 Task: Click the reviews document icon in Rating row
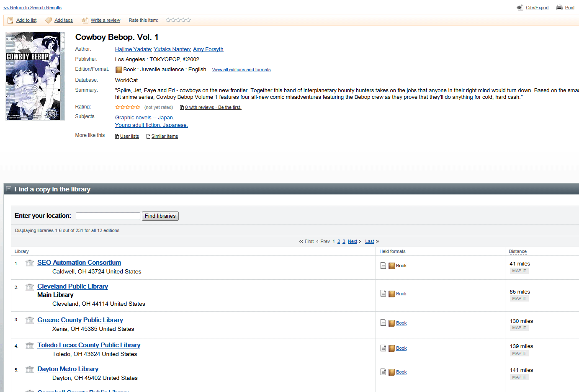click(x=182, y=108)
